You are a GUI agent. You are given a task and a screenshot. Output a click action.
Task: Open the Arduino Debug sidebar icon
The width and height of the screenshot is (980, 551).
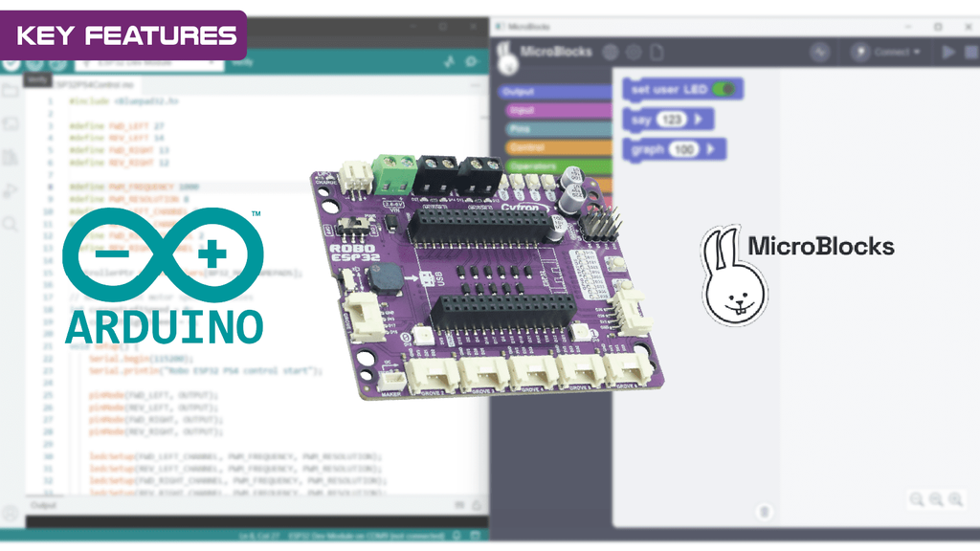click(11, 190)
